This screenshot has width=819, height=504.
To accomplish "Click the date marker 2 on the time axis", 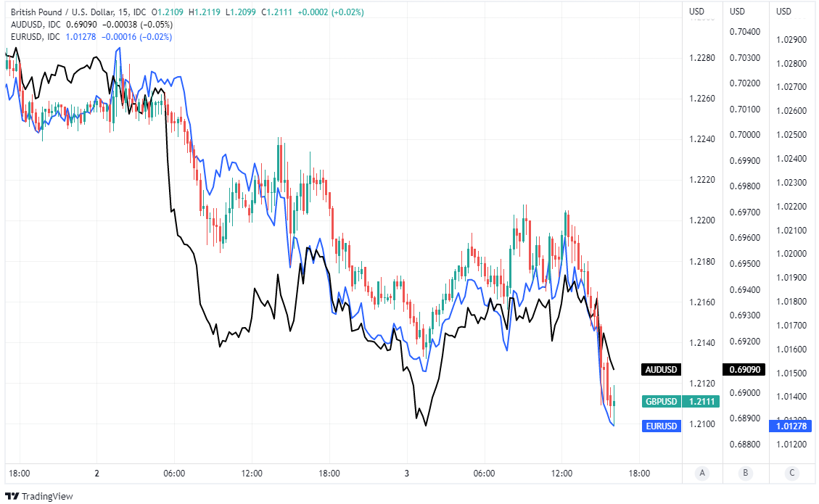I will point(96,474).
